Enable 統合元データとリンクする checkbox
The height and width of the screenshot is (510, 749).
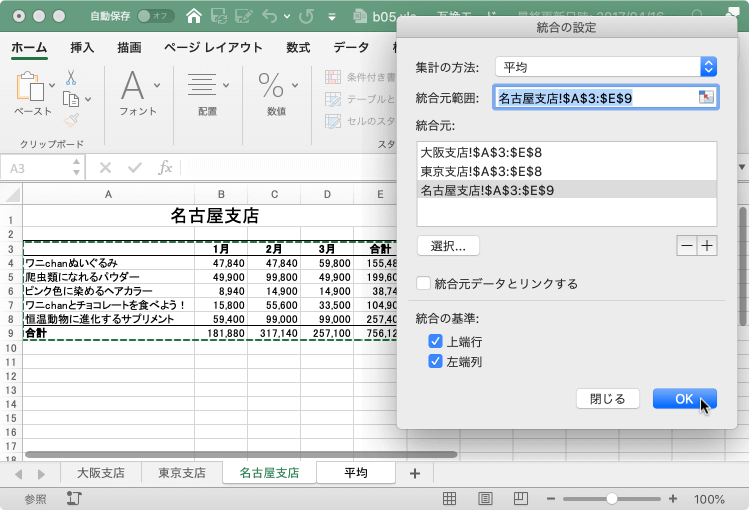point(423,283)
